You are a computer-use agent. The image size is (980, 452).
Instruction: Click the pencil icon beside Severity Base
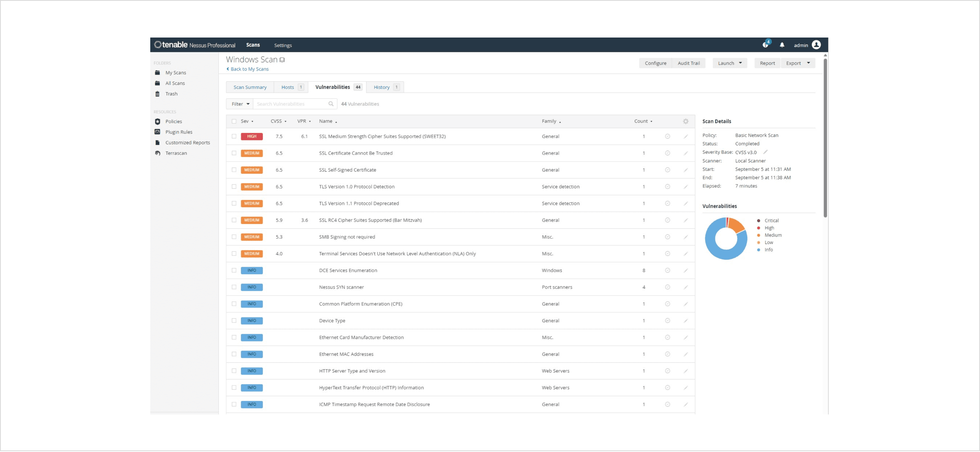[x=766, y=152]
